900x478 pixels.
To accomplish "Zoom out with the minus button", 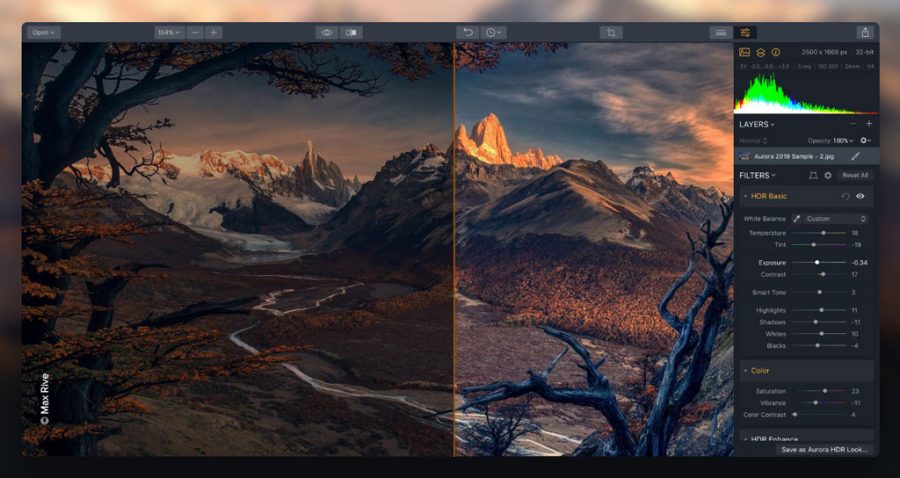I will [195, 33].
